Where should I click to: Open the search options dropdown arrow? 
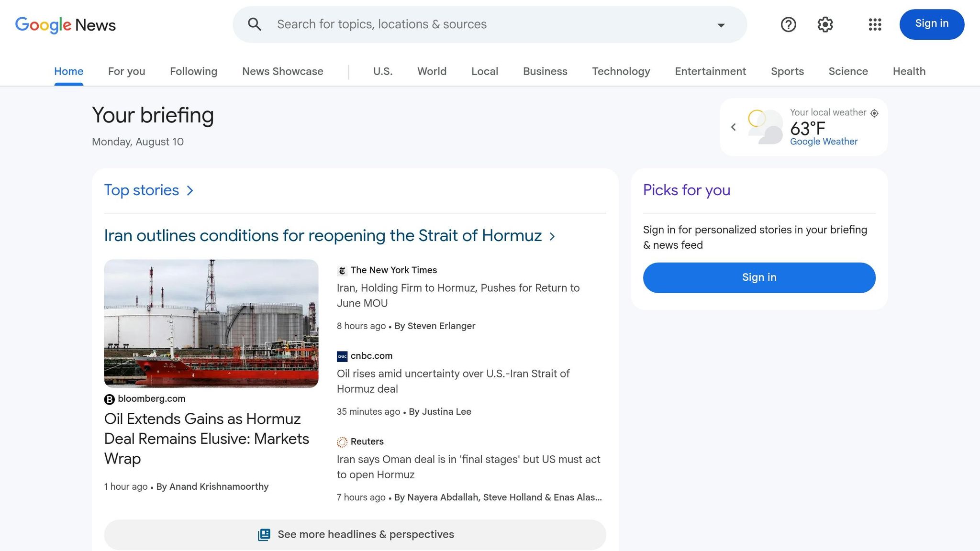click(721, 25)
